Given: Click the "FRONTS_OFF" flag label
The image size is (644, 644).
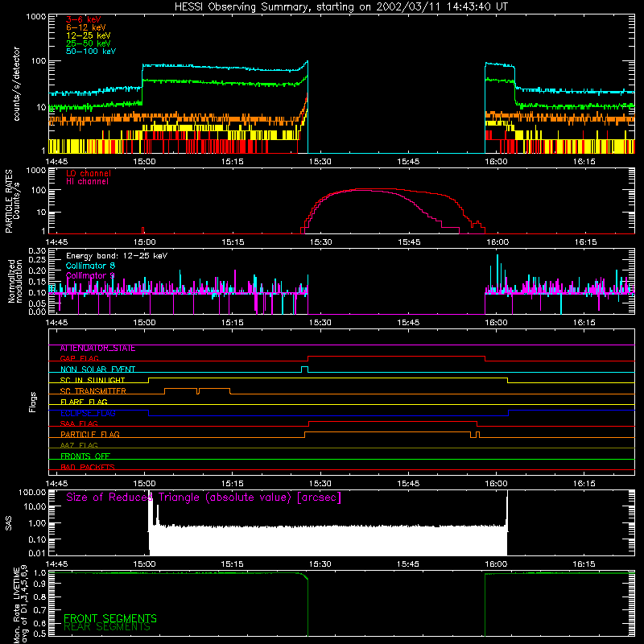Looking at the screenshot, I should click(x=85, y=456).
